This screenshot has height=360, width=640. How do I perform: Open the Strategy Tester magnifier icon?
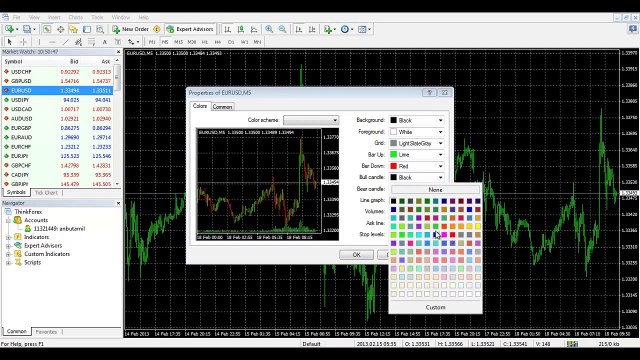point(100,29)
